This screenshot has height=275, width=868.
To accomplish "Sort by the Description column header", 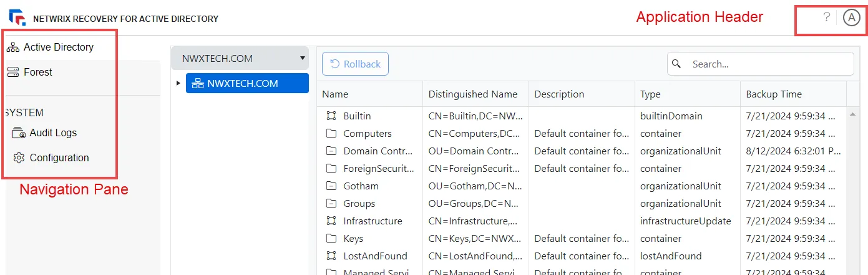I will (x=559, y=94).
